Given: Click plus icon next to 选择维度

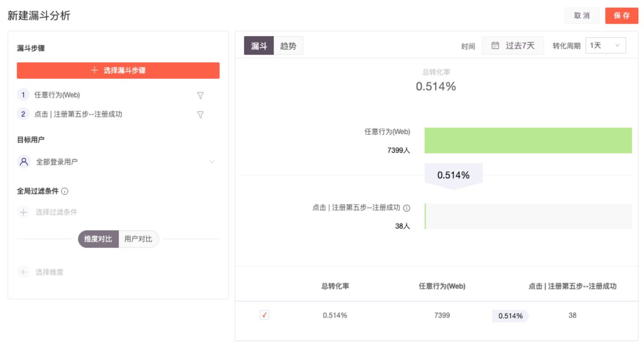Looking at the screenshot, I should [23, 272].
